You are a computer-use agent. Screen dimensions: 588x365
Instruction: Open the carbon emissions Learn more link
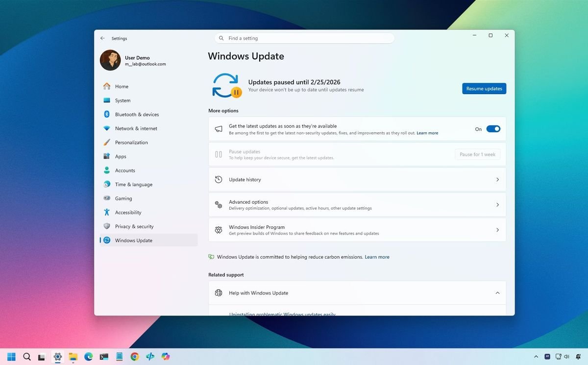click(x=377, y=257)
